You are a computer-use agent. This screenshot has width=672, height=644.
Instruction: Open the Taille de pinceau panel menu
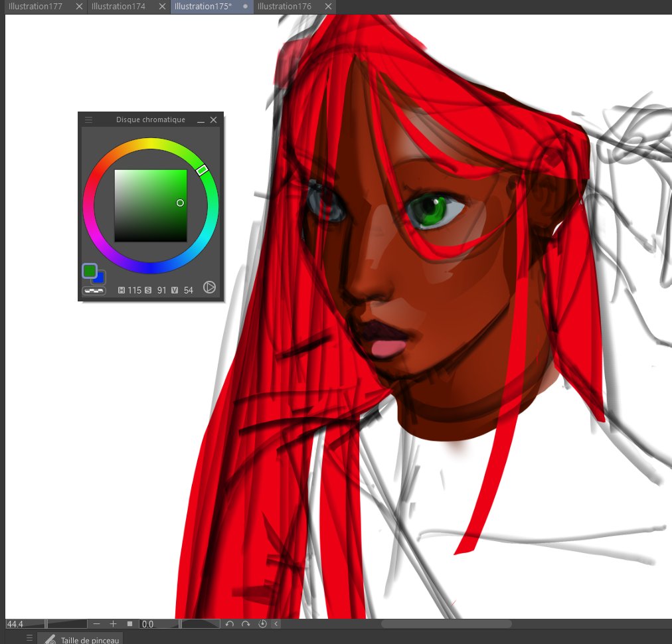pos(29,638)
